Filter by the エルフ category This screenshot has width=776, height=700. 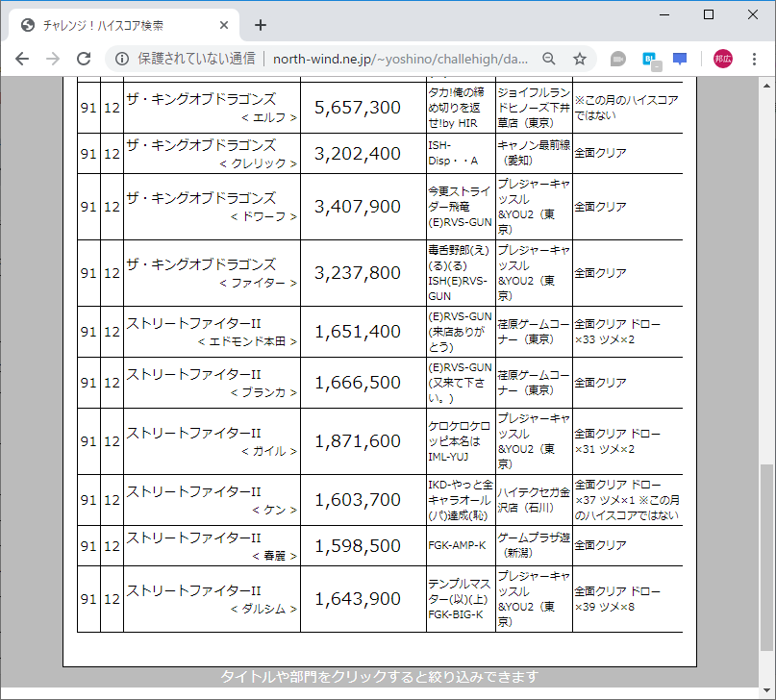click(268, 117)
